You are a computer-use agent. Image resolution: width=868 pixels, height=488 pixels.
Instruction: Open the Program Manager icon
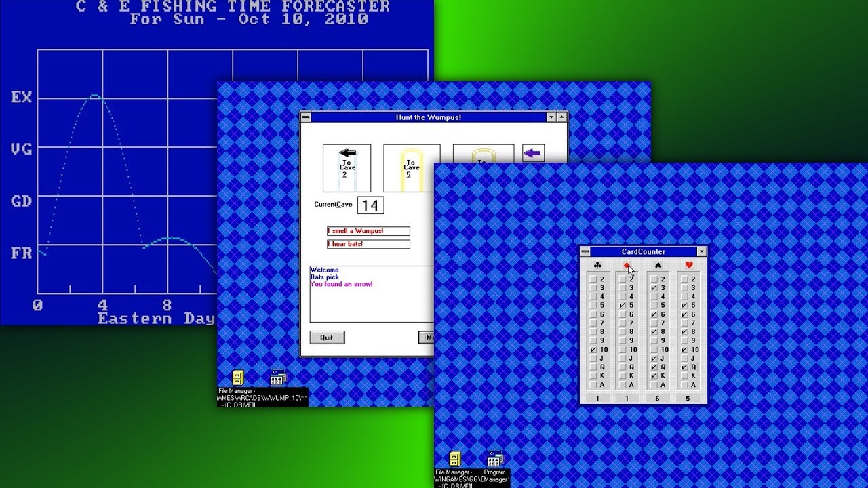[496, 459]
